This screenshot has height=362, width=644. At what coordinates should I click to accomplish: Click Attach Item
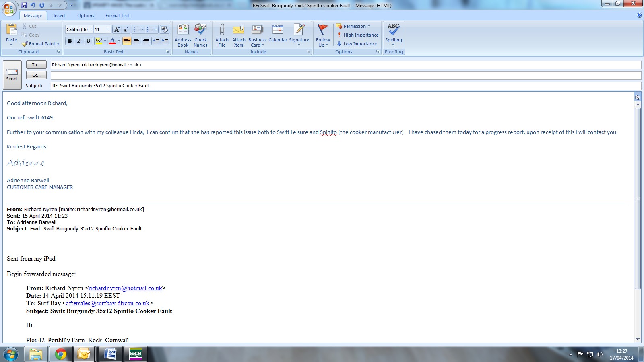pyautogui.click(x=239, y=35)
